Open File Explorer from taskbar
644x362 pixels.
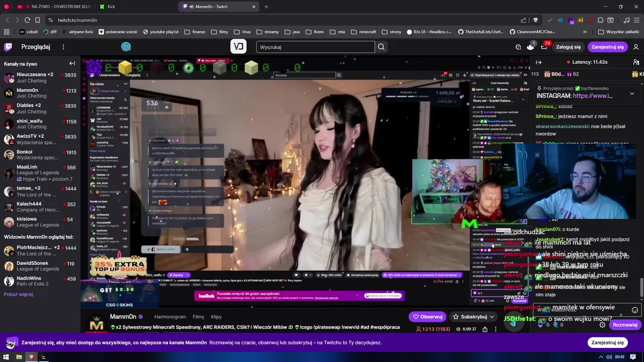point(19,357)
